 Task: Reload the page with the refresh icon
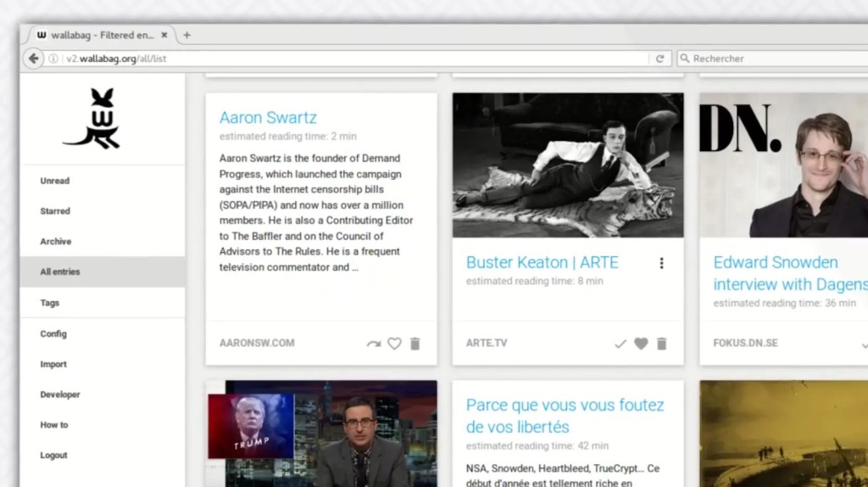click(x=659, y=59)
